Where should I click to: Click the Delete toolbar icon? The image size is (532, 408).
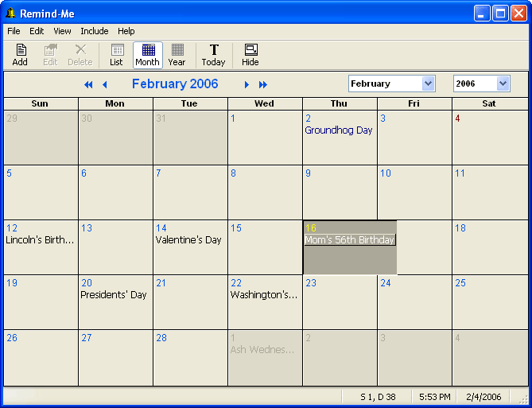click(80, 55)
